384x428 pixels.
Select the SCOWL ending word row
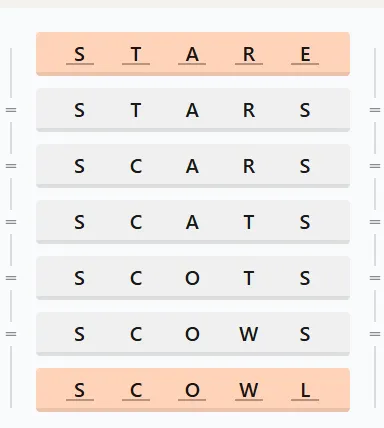193,390
